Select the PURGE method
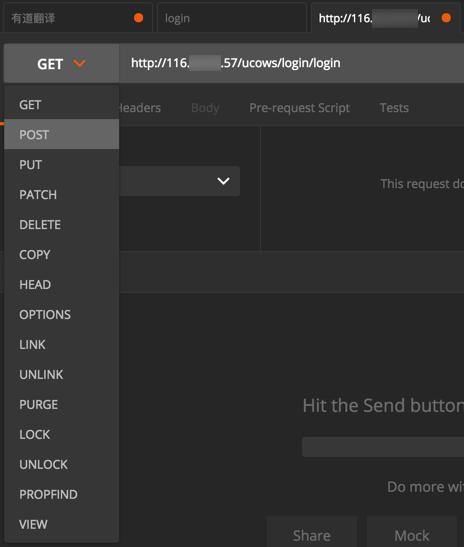This screenshot has height=547, width=464. point(61,405)
